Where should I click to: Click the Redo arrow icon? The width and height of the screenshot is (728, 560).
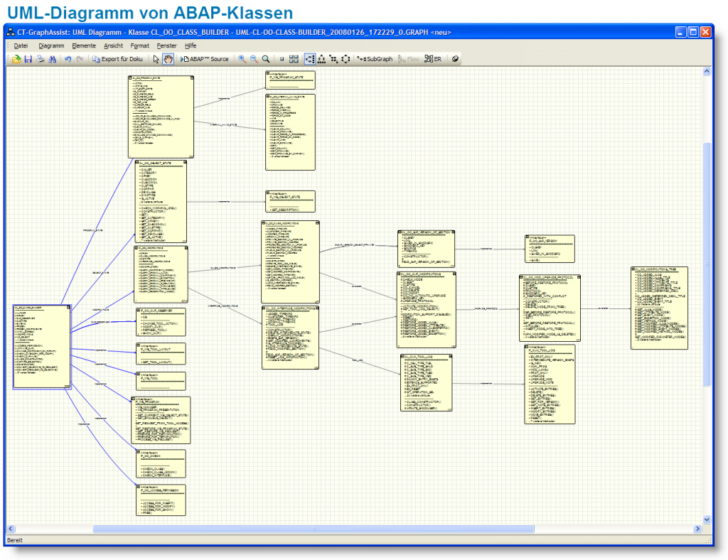click(x=78, y=59)
